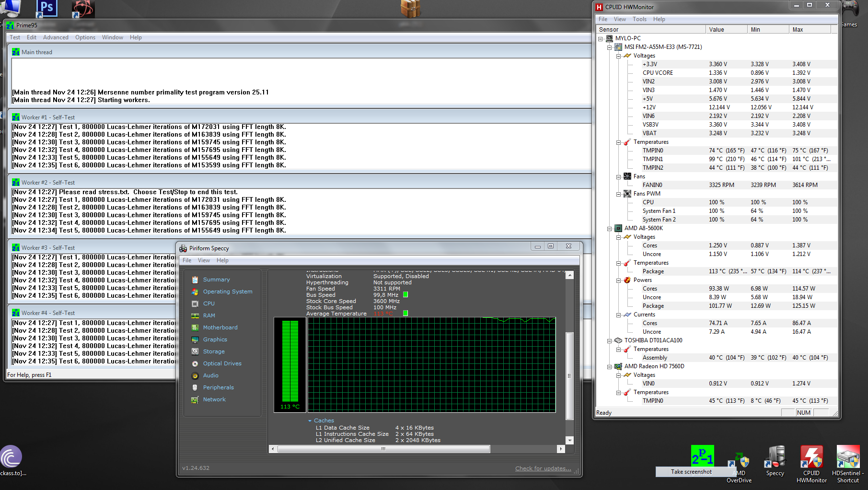868x490 pixels.
Task: Collapse AMD A8-5600K node in HWMonitor
Action: 610,229
